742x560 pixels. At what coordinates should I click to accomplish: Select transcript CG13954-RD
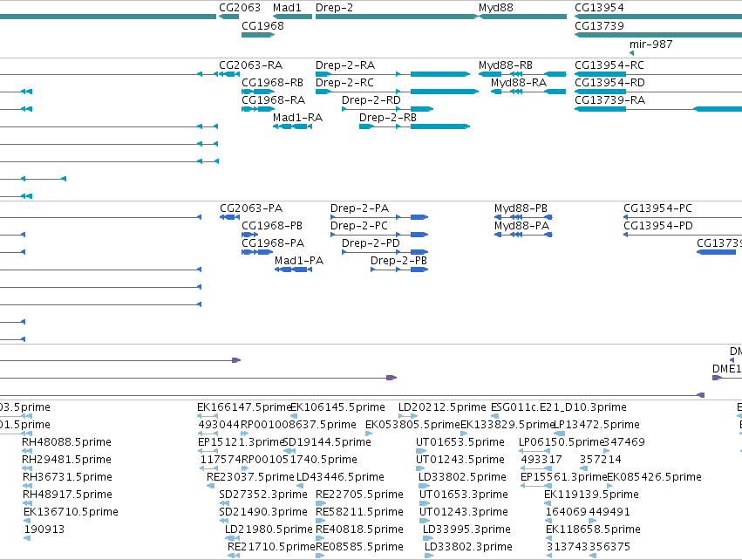pyautogui.click(x=609, y=82)
